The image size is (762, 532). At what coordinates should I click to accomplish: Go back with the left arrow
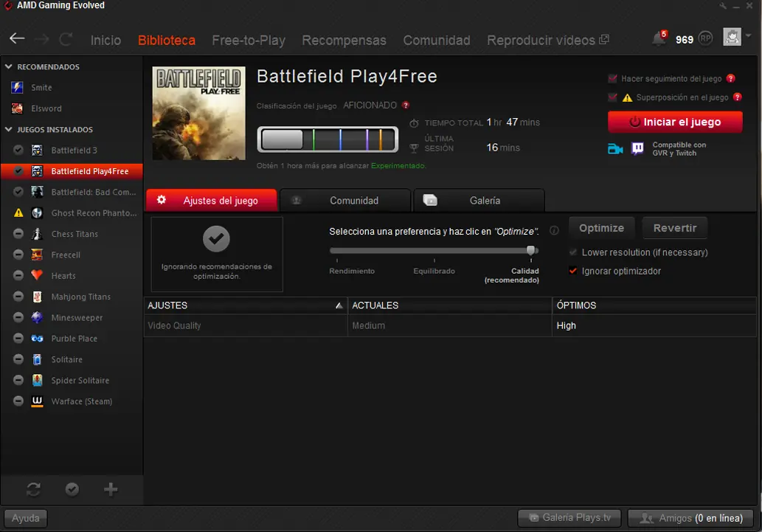click(x=17, y=38)
